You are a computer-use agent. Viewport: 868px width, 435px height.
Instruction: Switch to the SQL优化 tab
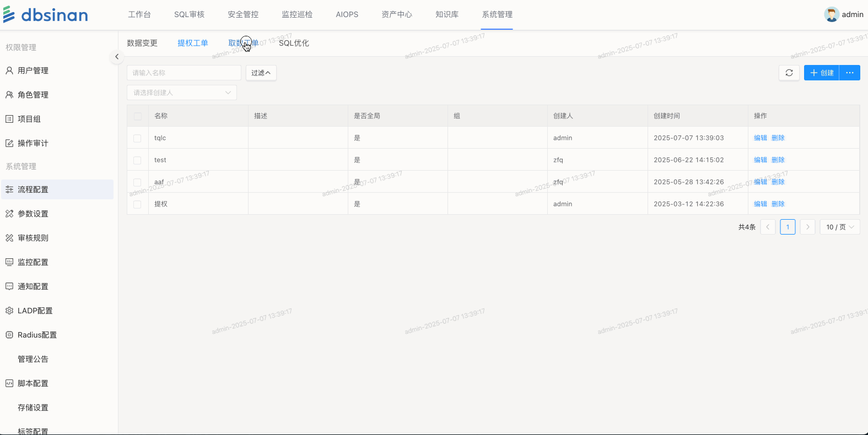294,43
